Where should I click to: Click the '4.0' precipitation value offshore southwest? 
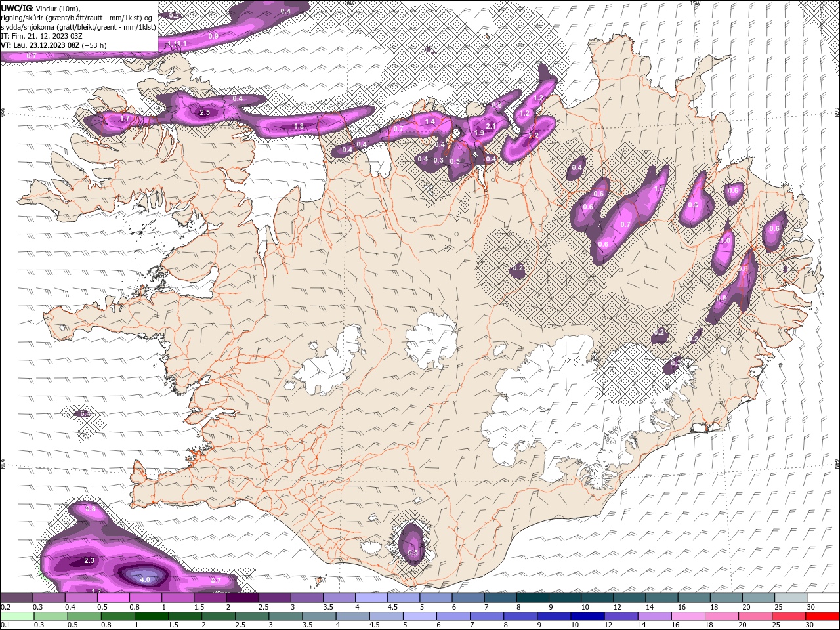(146, 579)
